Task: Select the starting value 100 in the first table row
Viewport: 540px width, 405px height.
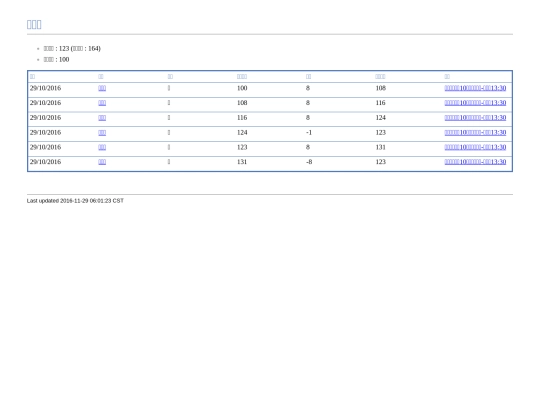Action: (242, 88)
